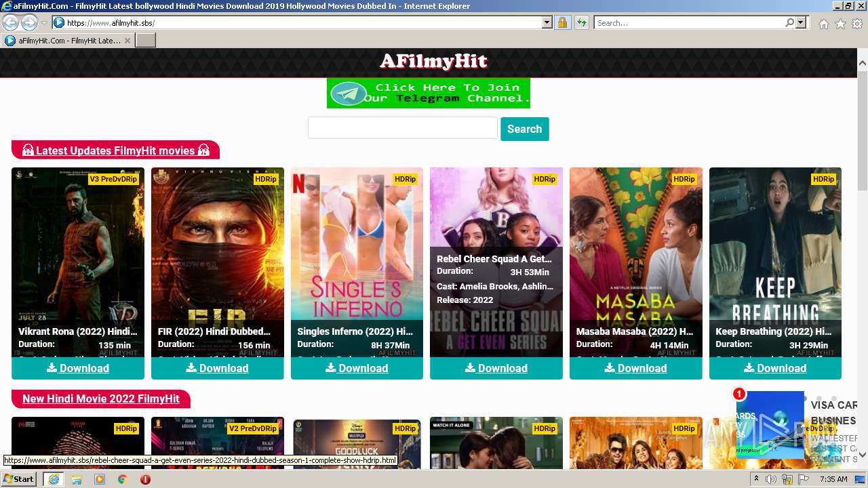
Task: Click Keep Breathing (2022) title text
Action: (x=774, y=331)
